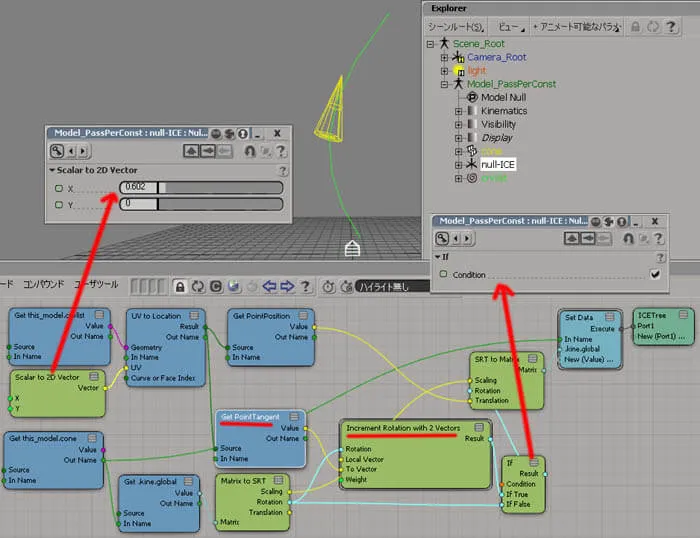The width and height of the screenshot is (700, 538).
Task: Collapse the Model_PassPerConst tree node
Action: click(x=444, y=84)
